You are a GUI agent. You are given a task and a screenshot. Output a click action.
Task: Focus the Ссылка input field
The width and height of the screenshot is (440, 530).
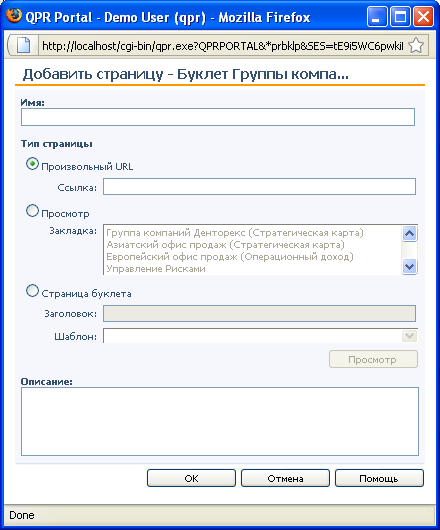point(259,187)
